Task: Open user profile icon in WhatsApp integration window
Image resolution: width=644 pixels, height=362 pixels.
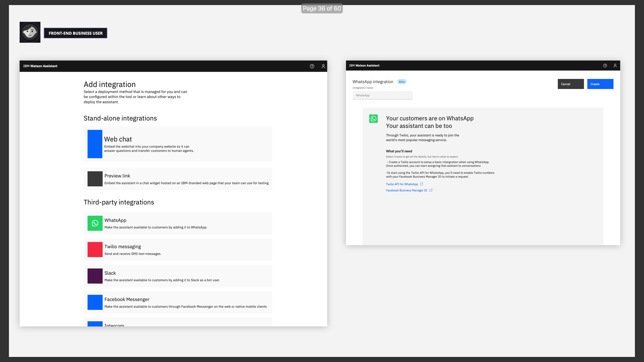Action: (615, 66)
